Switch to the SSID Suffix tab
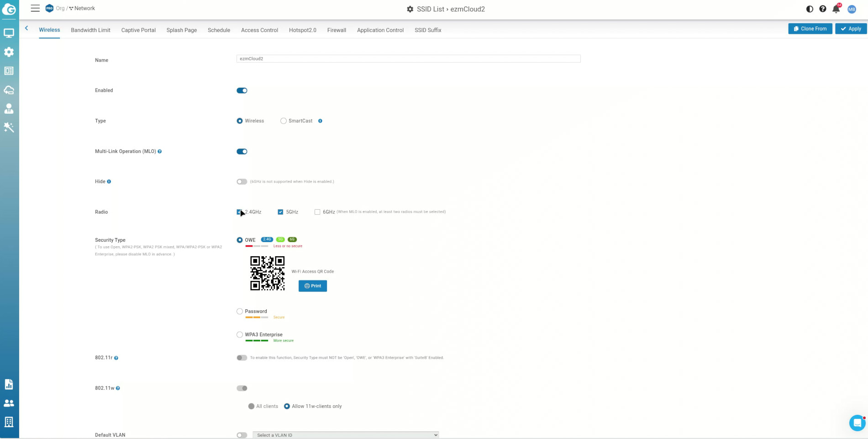This screenshot has height=439, width=868. 428,30
